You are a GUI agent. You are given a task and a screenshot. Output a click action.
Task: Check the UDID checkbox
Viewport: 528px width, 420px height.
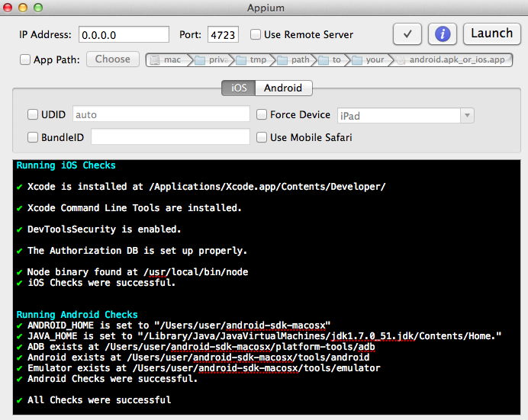point(33,114)
